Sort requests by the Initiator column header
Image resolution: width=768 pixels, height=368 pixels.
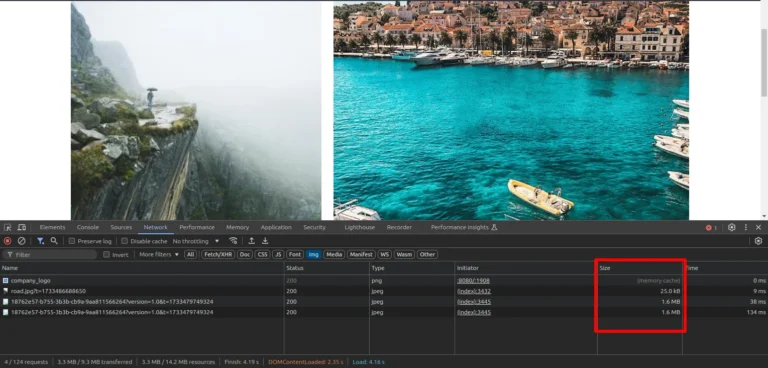(x=526, y=268)
